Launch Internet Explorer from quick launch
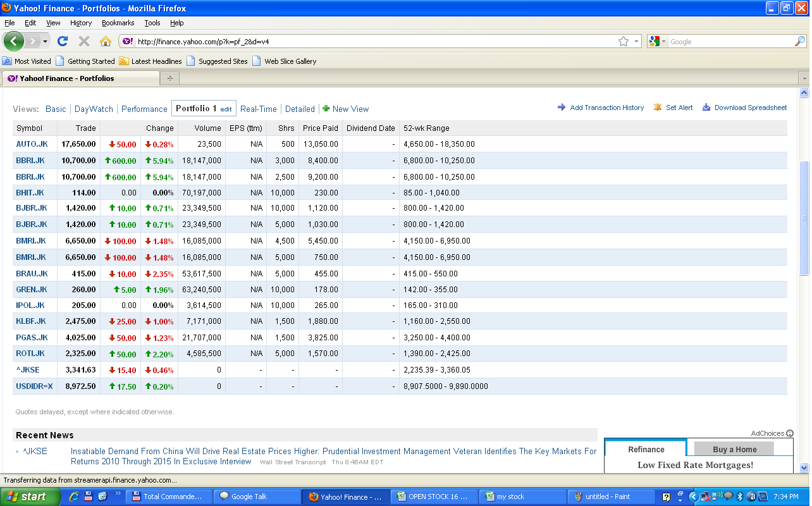Viewport: 812px width, 506px height. (x=75, y=497)
